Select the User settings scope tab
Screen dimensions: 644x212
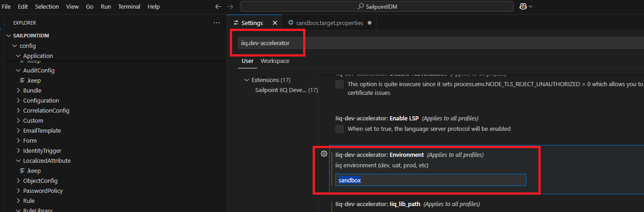[x=248, y=61]
